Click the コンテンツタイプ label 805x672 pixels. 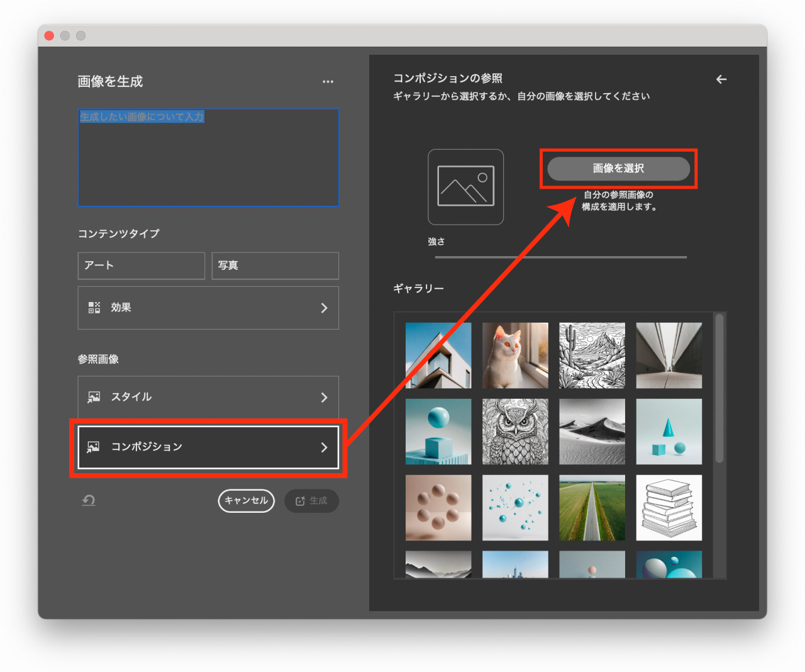(118, 233)
